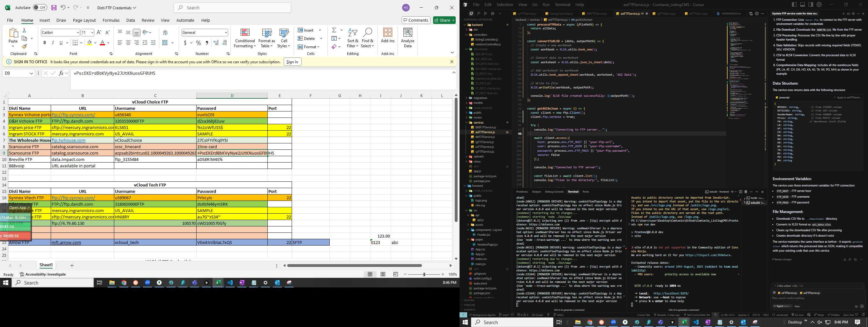Click the yellow Fill Color swatch
This screenshot has height=327, width=868.
click(x=89, y=43)
